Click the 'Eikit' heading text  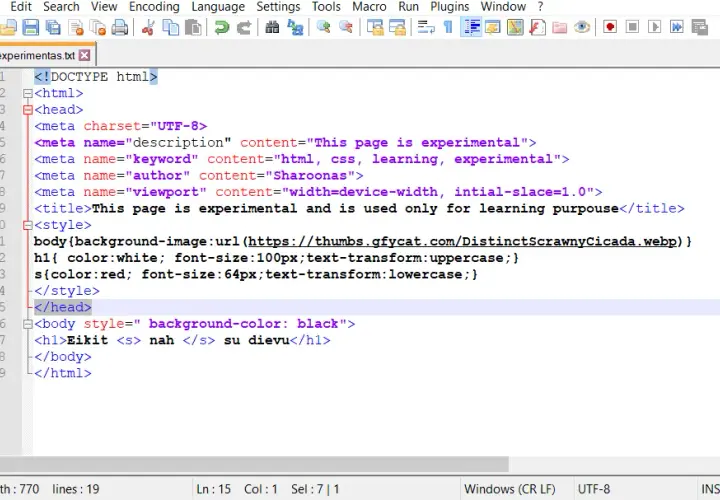pos(87,341)
